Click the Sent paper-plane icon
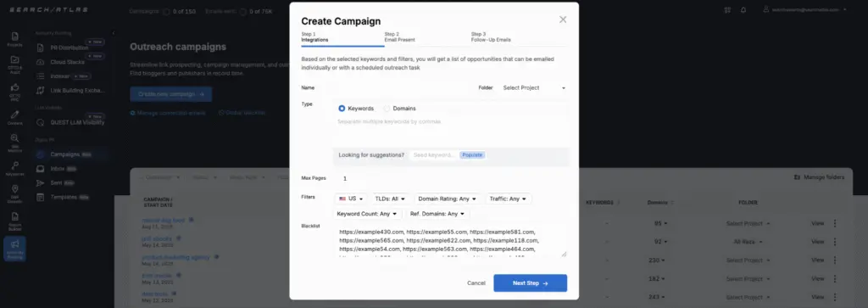 point(40,182)
